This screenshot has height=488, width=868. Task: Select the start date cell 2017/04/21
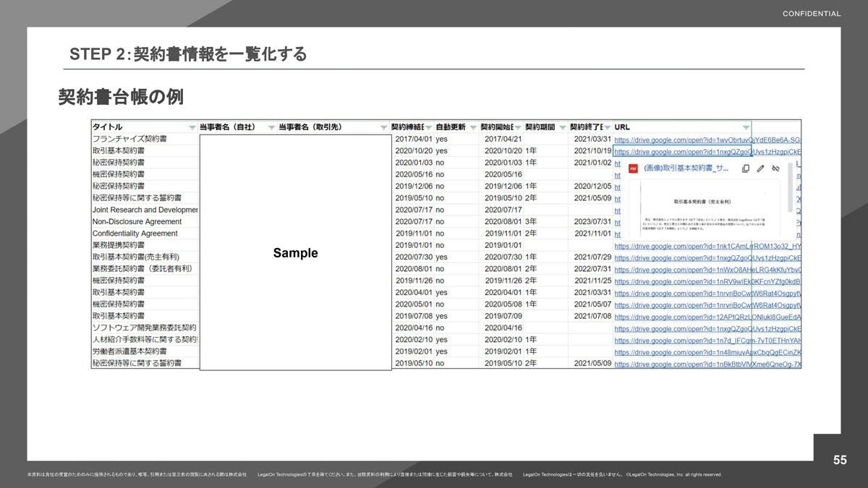pyautogui.click(x=502, y=139)
